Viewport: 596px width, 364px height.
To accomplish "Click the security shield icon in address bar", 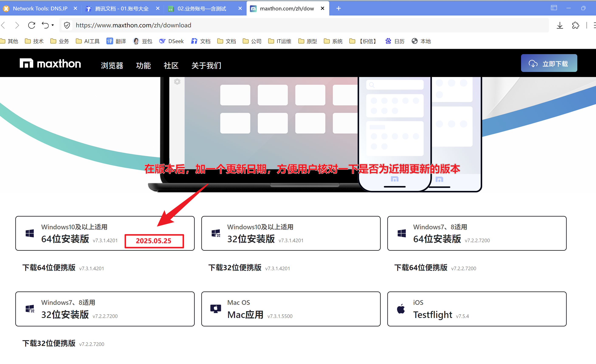I will coord(67,25).
